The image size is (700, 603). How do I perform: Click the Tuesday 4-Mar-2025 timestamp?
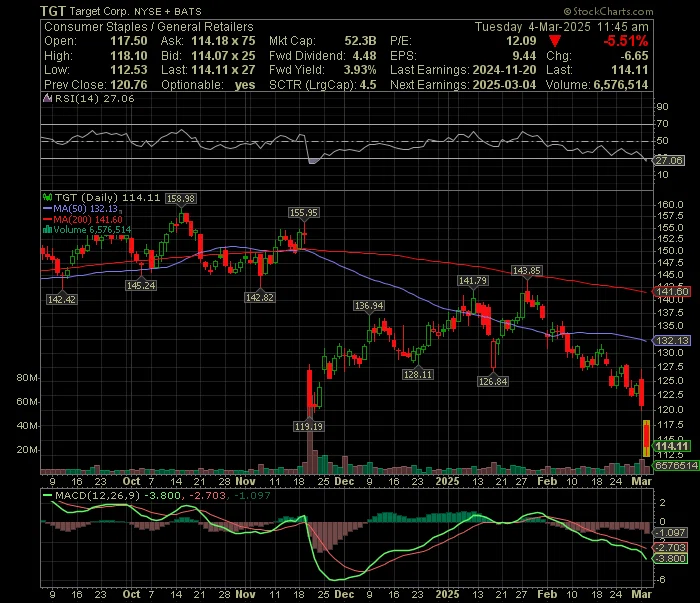(561, 27)
